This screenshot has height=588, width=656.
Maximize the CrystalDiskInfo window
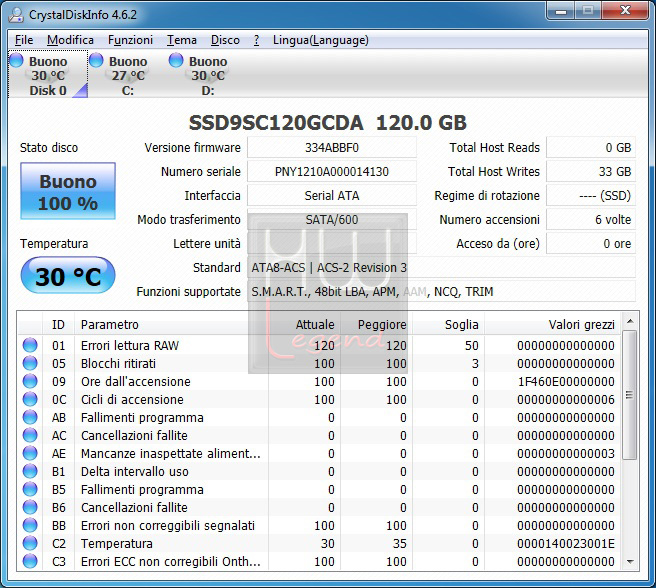click(x=588, y=10)
